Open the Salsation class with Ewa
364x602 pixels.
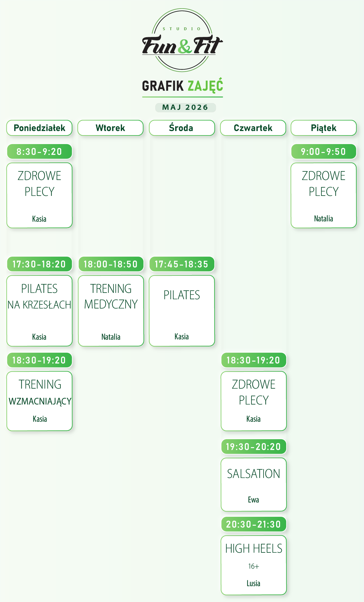254,485
